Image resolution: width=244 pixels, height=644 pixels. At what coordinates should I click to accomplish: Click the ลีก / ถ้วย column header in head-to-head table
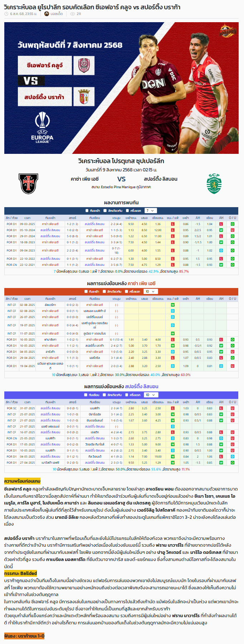(11, 218)
